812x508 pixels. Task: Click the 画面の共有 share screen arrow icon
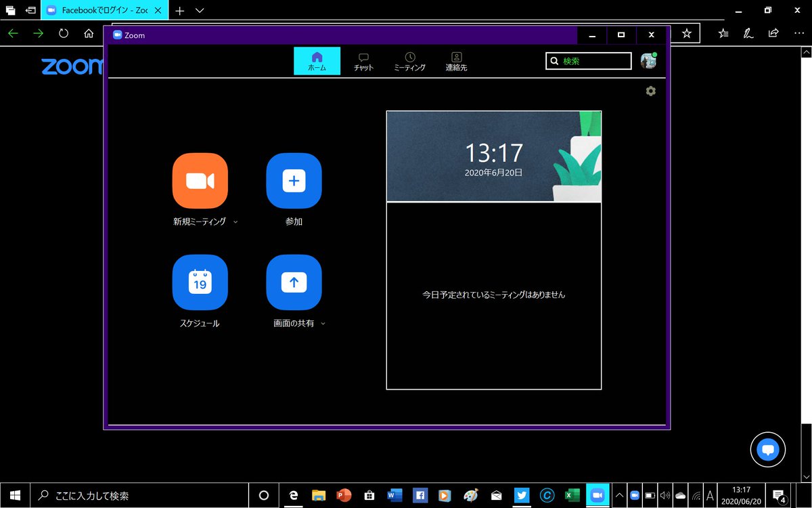pos(294,282)
